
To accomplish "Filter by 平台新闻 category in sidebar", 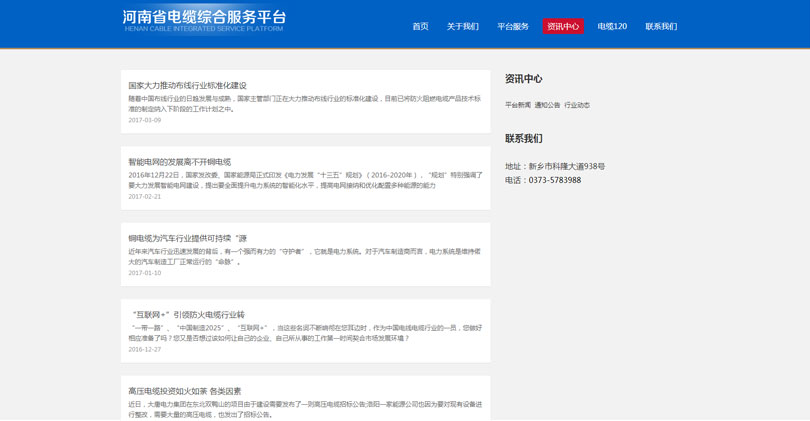I will (517, 105).
